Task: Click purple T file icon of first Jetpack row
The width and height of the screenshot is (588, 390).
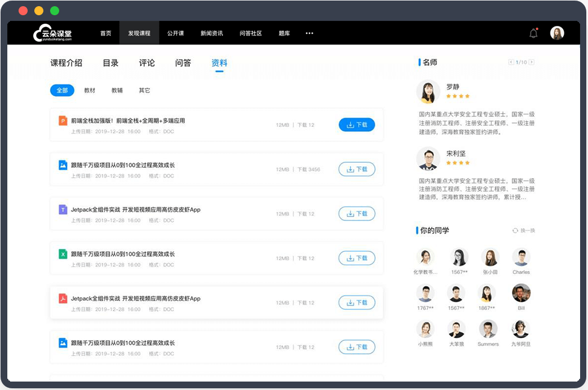Action: [63, 210]
